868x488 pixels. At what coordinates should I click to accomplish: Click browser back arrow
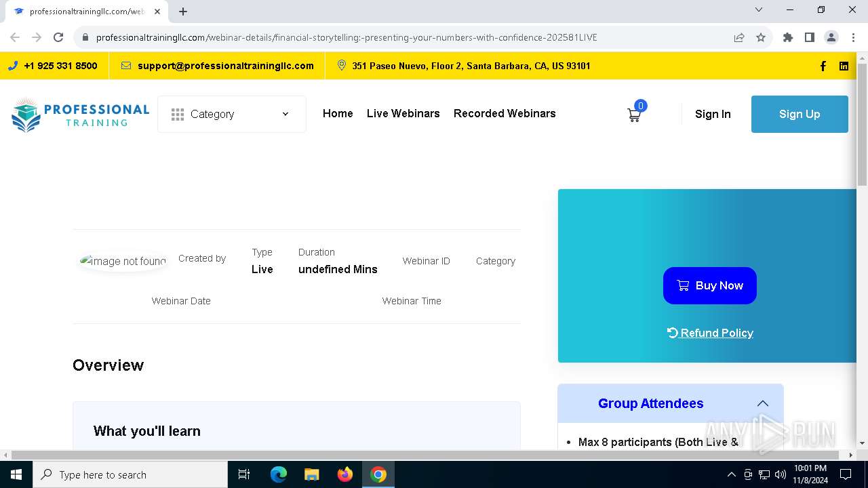[15, 37]
